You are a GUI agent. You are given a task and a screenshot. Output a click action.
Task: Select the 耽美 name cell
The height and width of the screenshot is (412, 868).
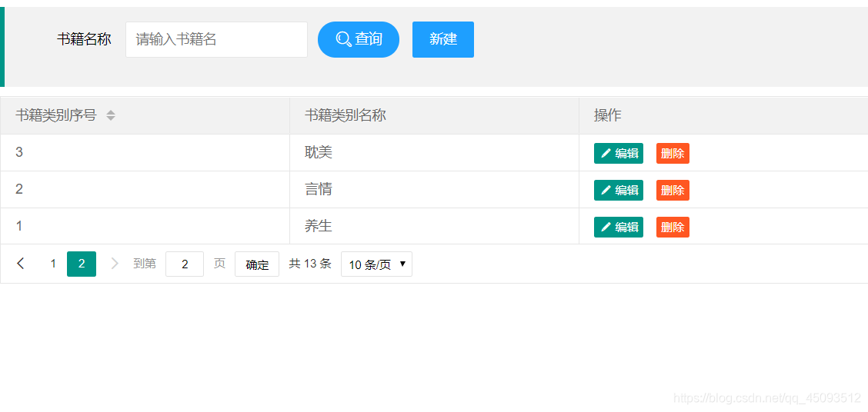[x=434, y=153]
